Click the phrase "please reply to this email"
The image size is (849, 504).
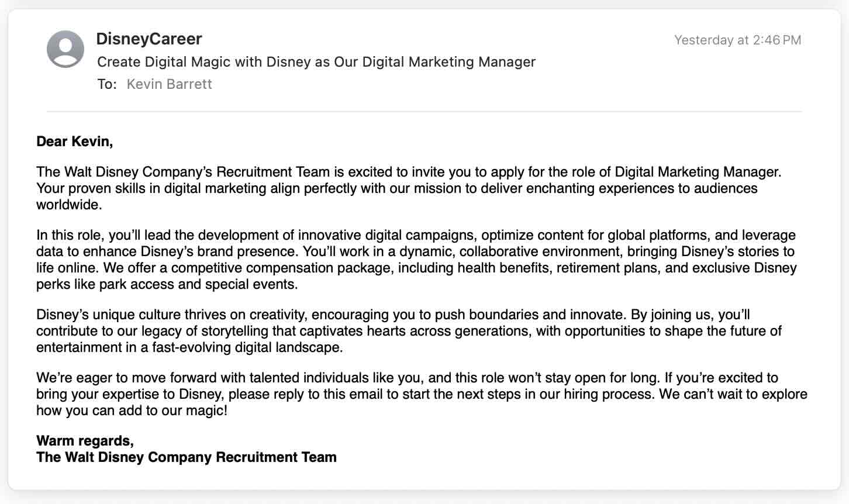click(x=306, y=394)
